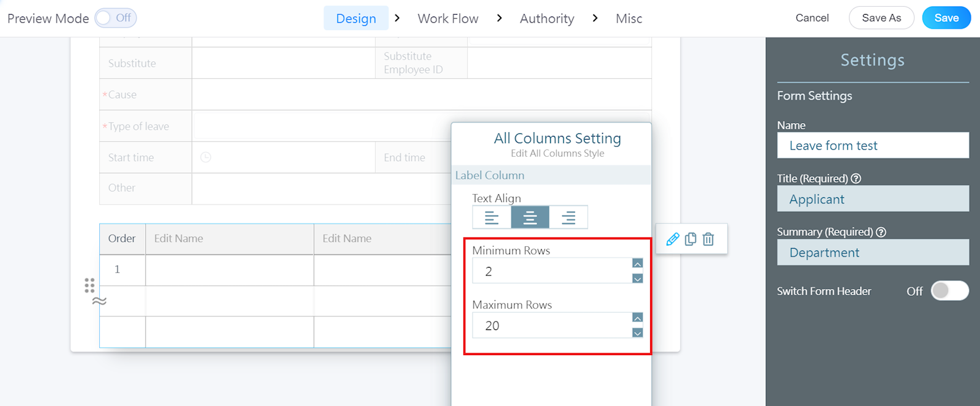Click help icon beside Title (Required)

click(856, 178)
